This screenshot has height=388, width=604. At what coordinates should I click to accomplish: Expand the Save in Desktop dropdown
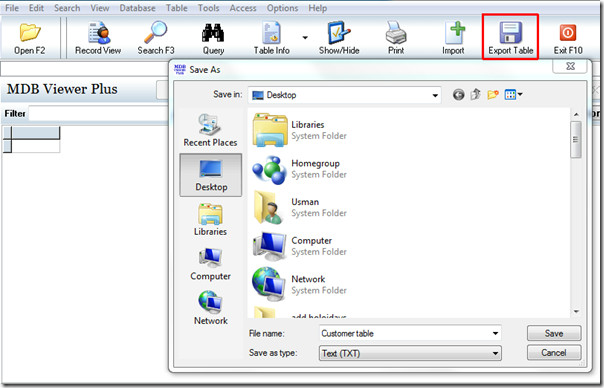[435, 95]
